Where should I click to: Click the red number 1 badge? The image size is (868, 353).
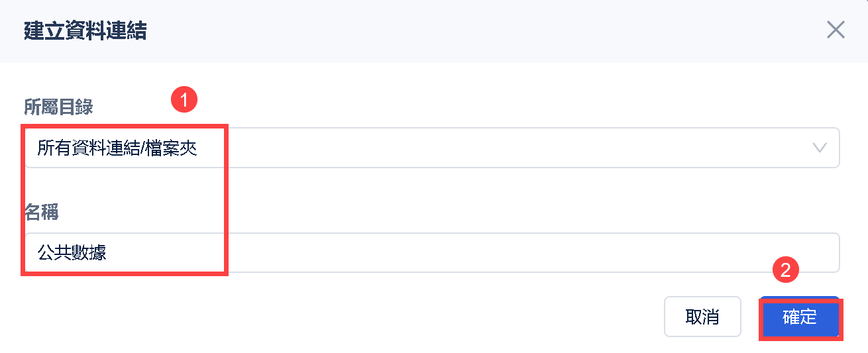[x=184, y=100]
